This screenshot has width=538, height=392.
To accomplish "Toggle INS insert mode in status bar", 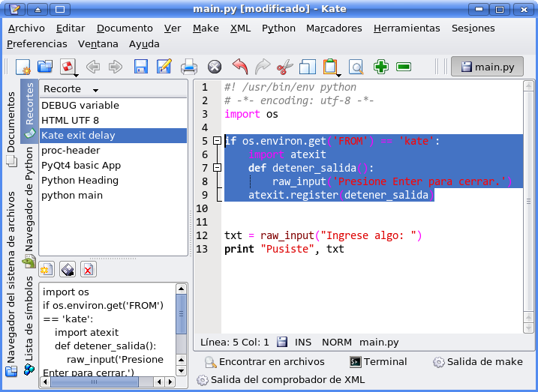I will [x=303, y=342].
